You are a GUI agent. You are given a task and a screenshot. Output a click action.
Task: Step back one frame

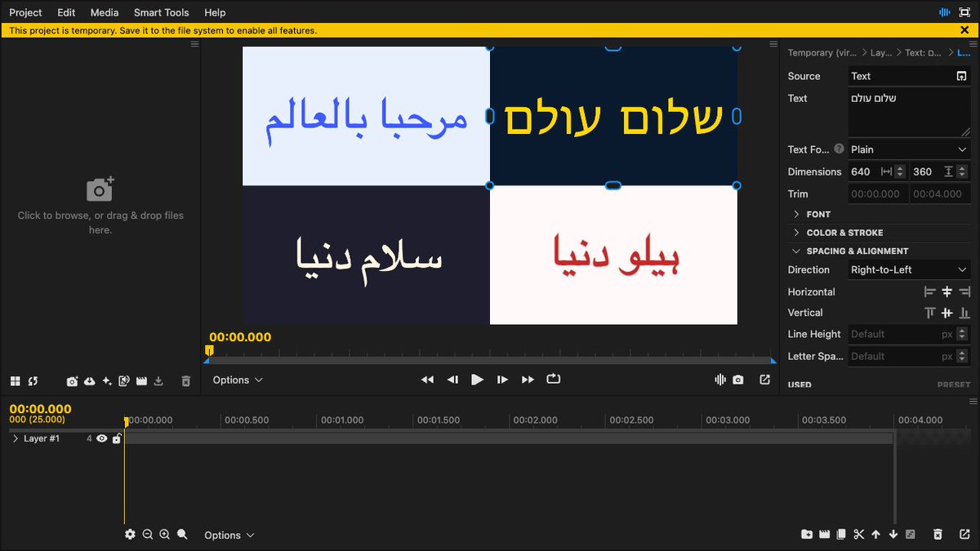coord(452,380)
